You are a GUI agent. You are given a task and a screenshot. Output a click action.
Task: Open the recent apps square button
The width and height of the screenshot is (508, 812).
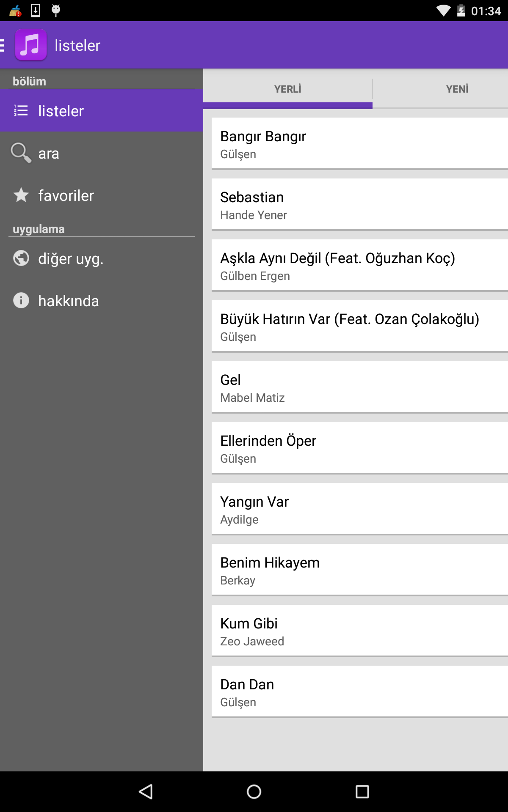point(362,791)
